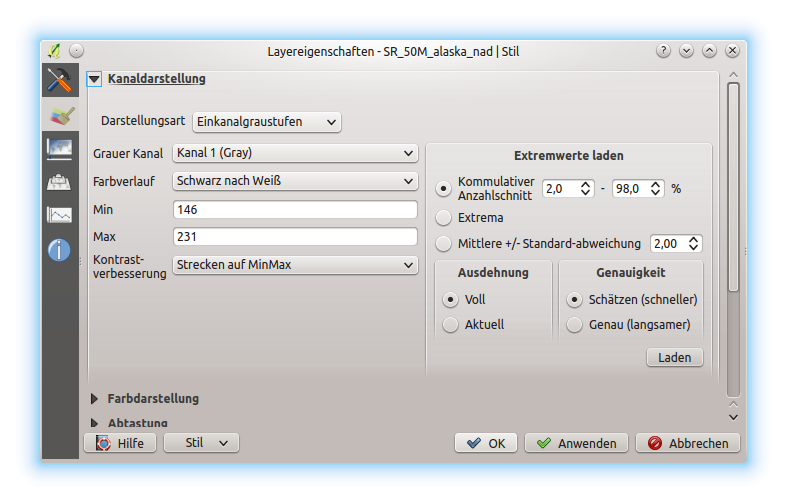Open the Histogram sidebar icon
The height and width of the screenshot is (503, 787).
coord(60,215)
